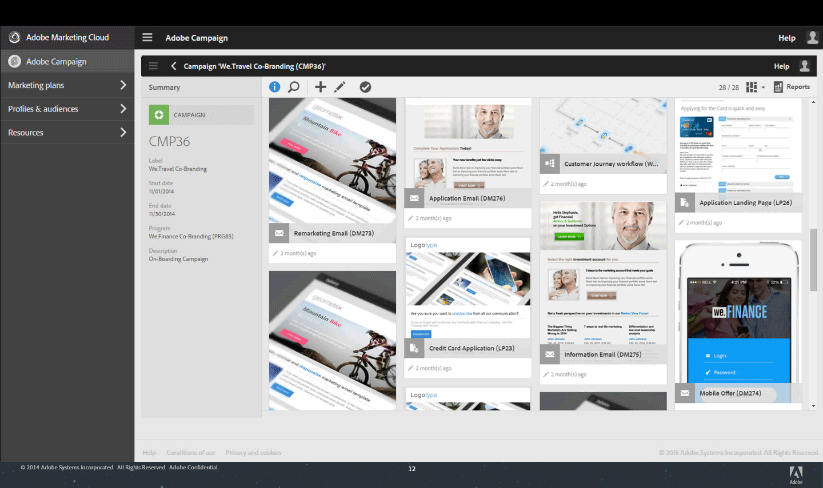Open search with the magnifier icon
Image resolution: width=823 pixels, height=488 pixels.
pyautogui.click(x=294, y=87)
